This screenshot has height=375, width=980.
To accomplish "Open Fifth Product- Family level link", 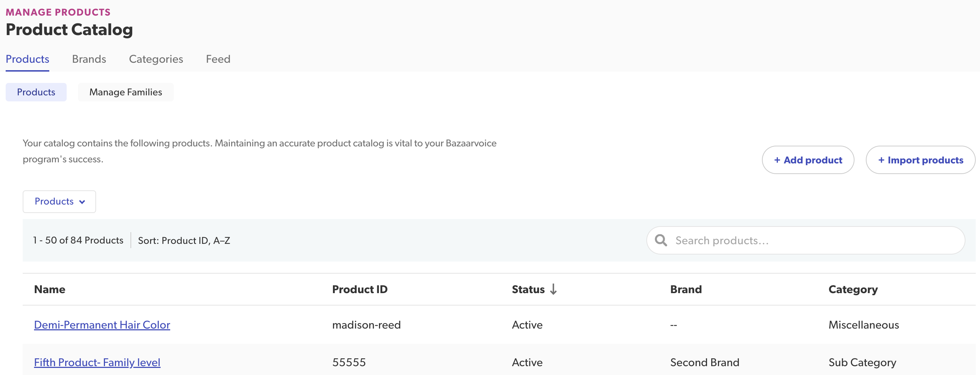I will point(97,363).
